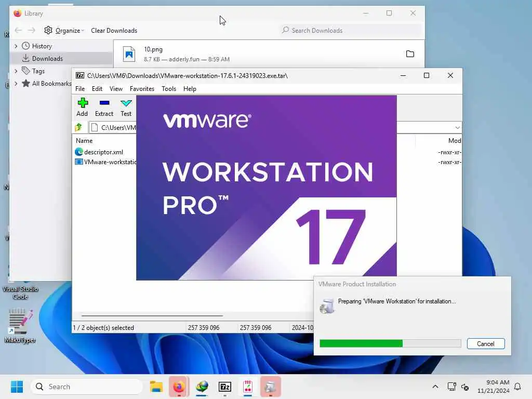Click the installation progress bar
Screen dimensions: 532x399
(x=390, y=344)
